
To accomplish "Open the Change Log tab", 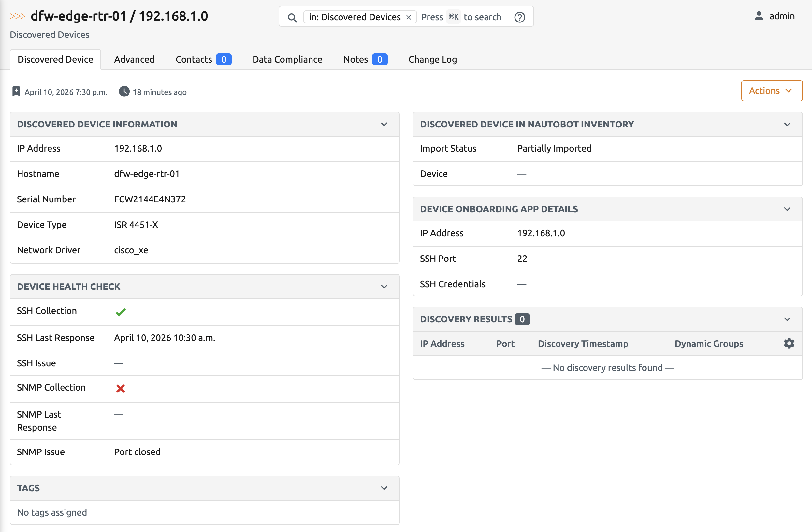I will click(432, 59).
